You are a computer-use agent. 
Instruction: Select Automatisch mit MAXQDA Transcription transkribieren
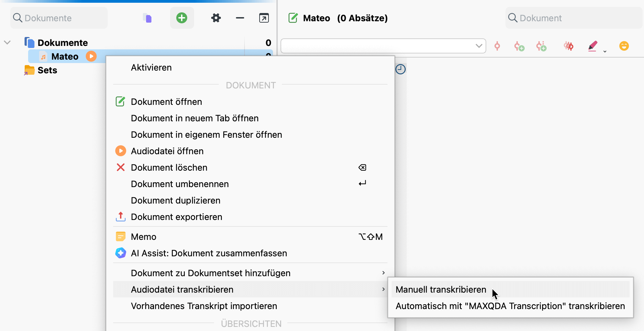(x=510, y=306)
